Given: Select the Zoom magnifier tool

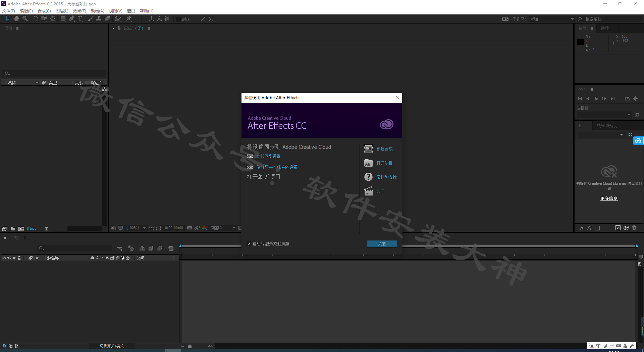Looking at the screenshot, I should [25, 19].
